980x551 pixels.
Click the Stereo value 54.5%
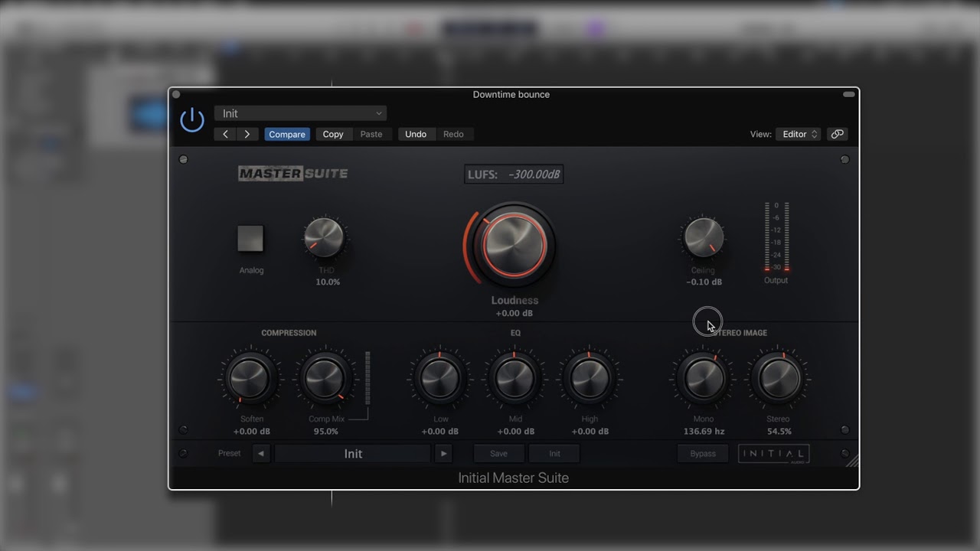point(779,432)
